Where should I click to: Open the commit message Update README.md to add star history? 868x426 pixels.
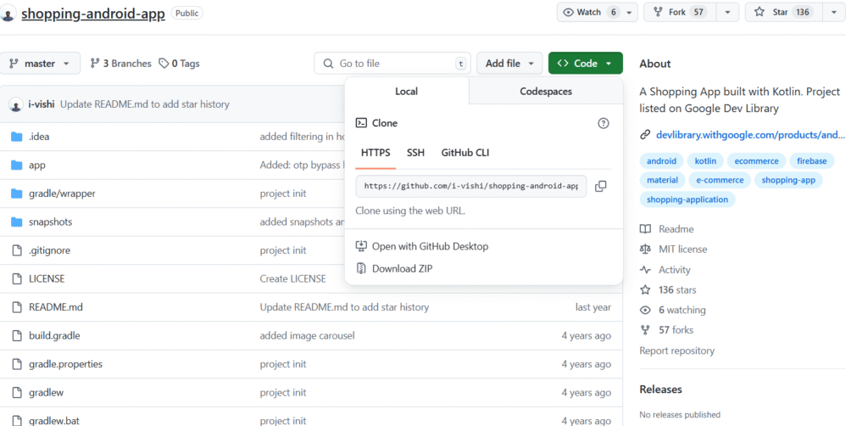(144, 104)
